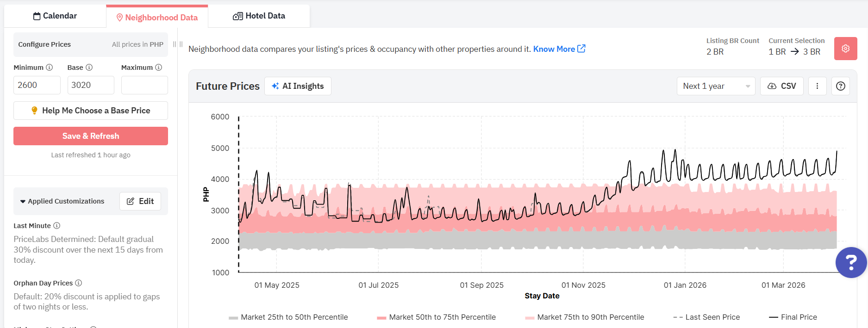Click the Save & Refresh button
Image resolution: width=868 pixels, height=328 pixels.
point(91,136)
